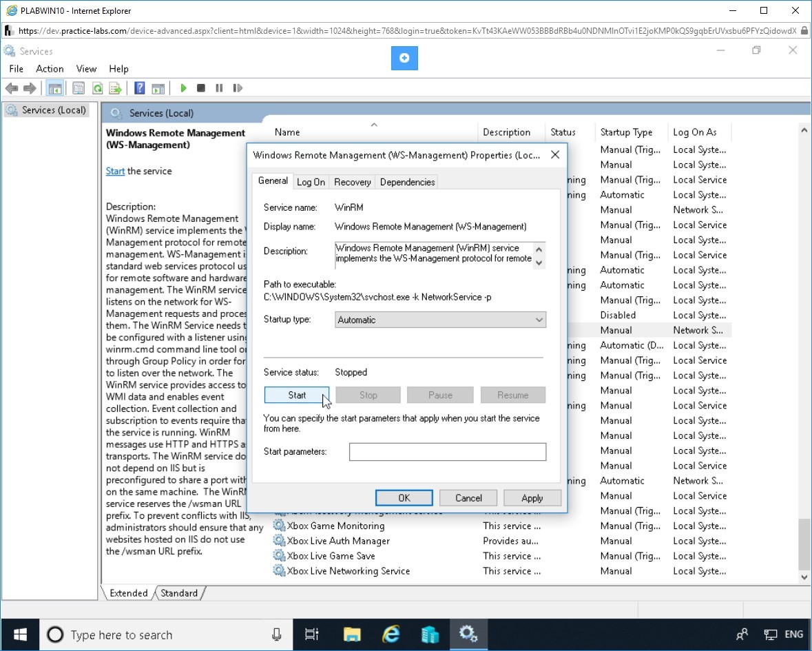Click the Cancel button

(x=468, y=498)
